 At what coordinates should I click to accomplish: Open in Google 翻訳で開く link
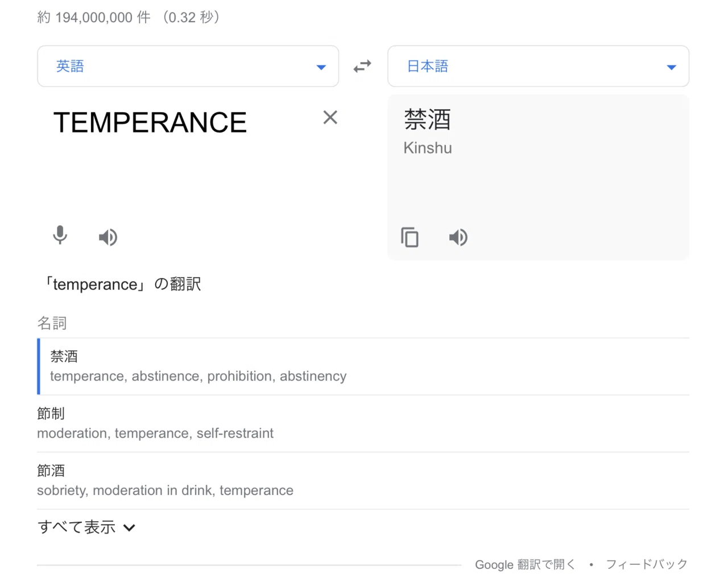point(525,564)
